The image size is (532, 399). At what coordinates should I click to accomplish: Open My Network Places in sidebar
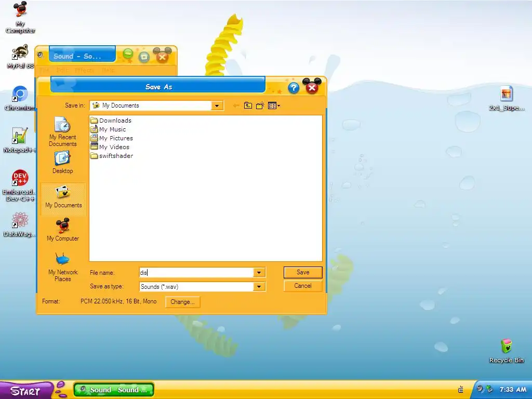[x=63, y=267]
